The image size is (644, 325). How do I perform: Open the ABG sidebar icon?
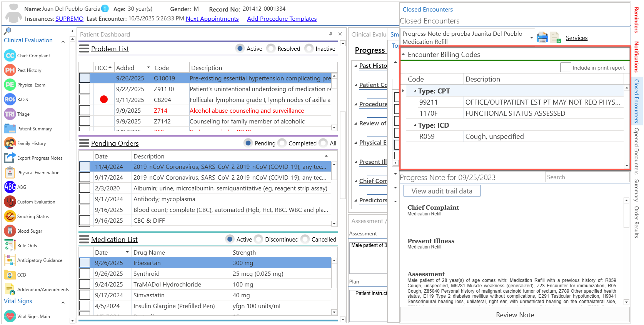[10, 187]
